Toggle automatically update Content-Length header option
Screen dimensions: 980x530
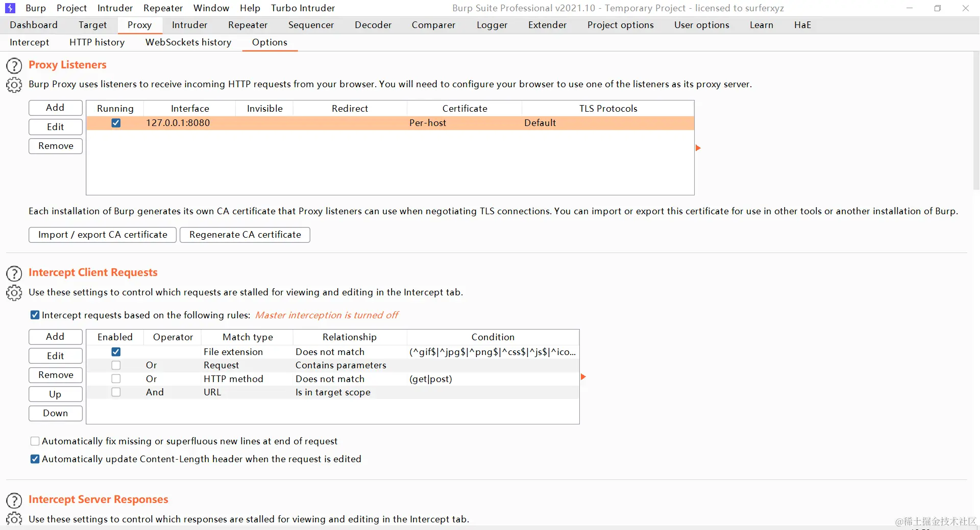(35, 459)
